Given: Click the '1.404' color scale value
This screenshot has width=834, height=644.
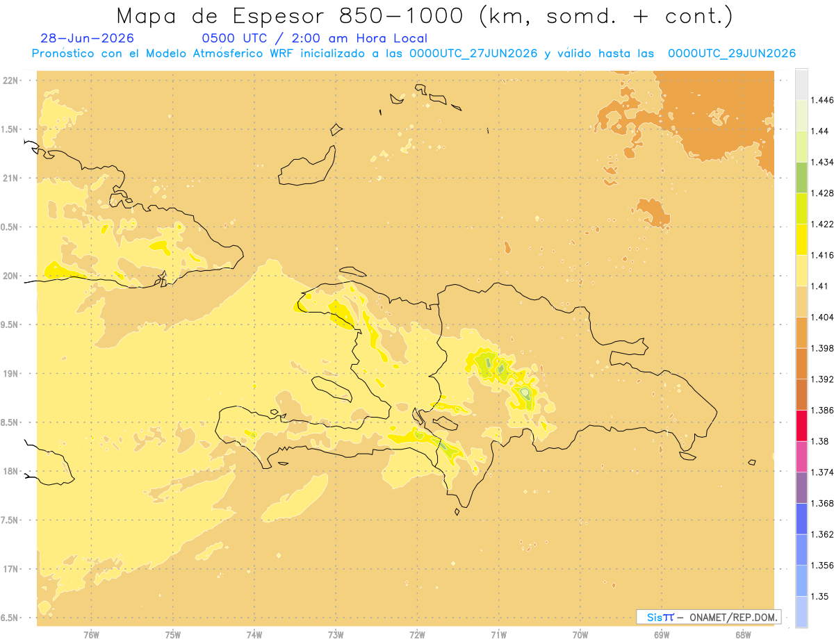Looking at the screenshot, I should [x=822, y=317].
